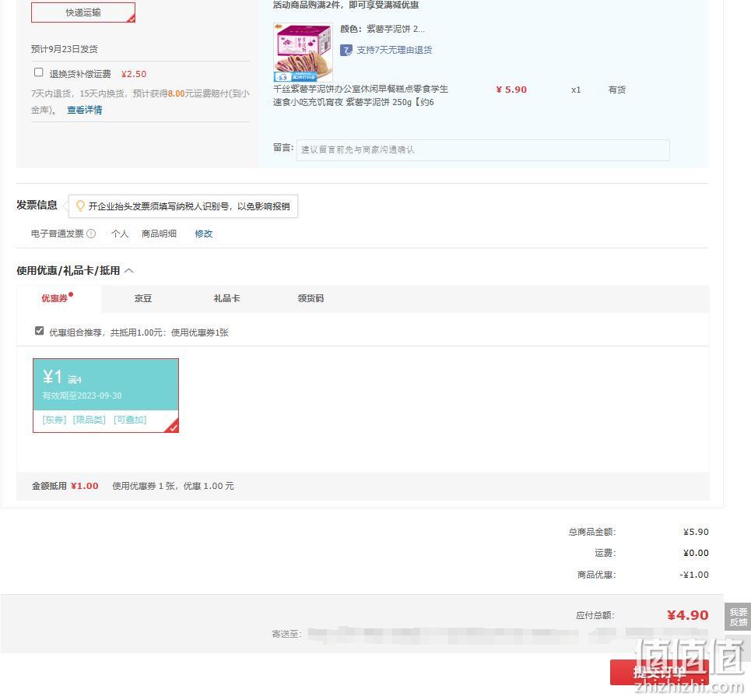Click the 支持7天无理由退货 link text

pyautogui.click(x=395, y=50)
